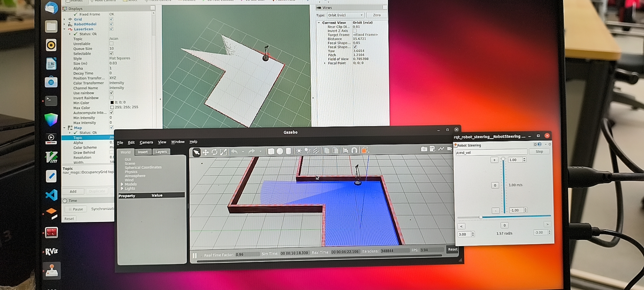Viewport: 644px width, 290px height.
Task: Toggle the RobotModel display checkbox
Action: (x=111, y=24)
